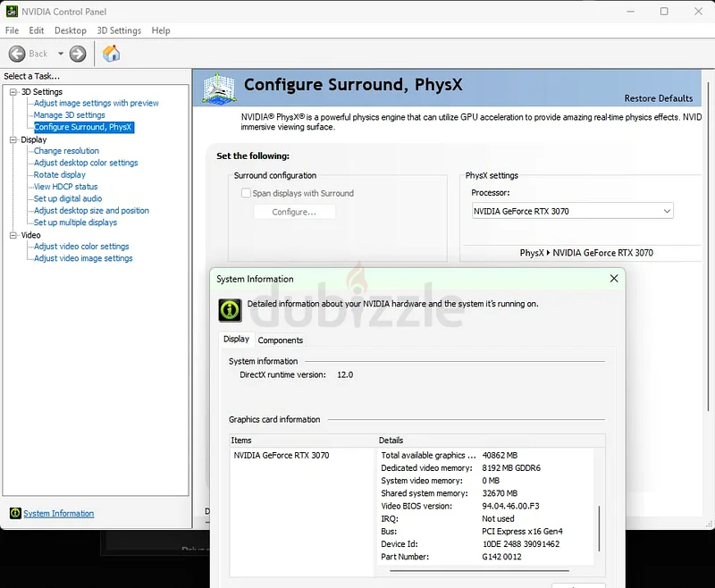Click Video BIOS version 94.04.46.00.F3

click(x=510, y=506)
